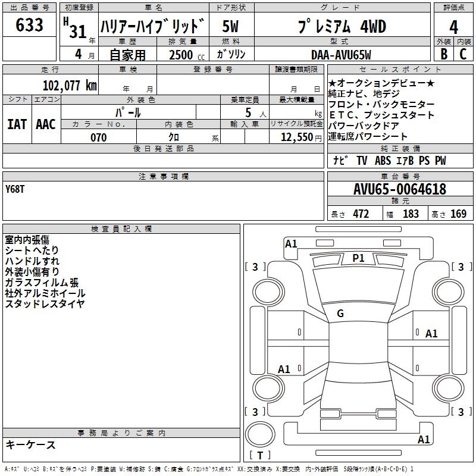The width and height of the screenshot is (476, 476).
Task: Click the lot number 633
Action: [29, 24]
